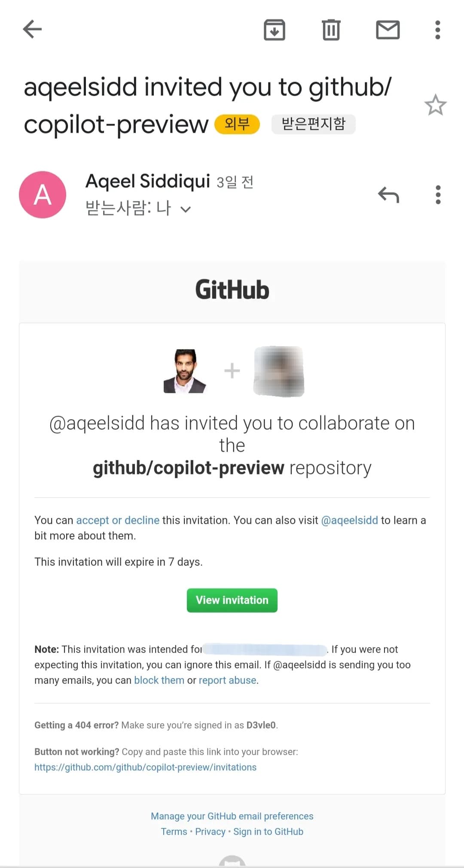Delete email with the trash icon
This screenshot has height=868, width=464.
click(x=331, y=30)
